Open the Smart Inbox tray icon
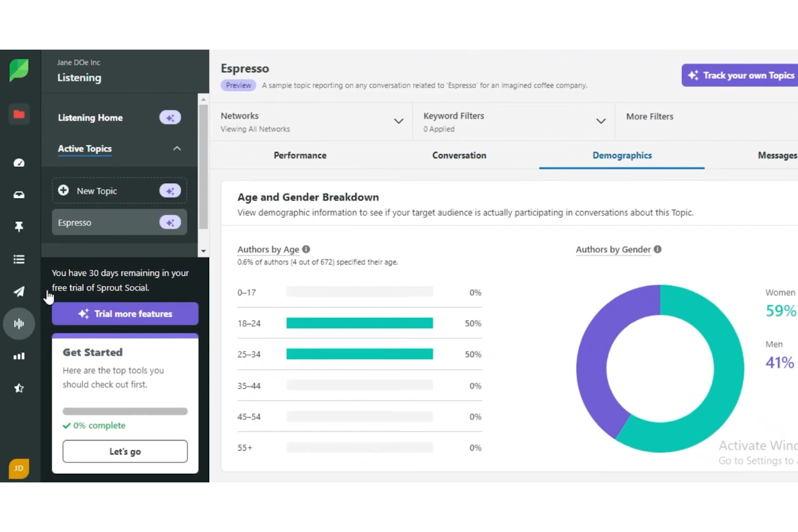 [x=19, y=195]
